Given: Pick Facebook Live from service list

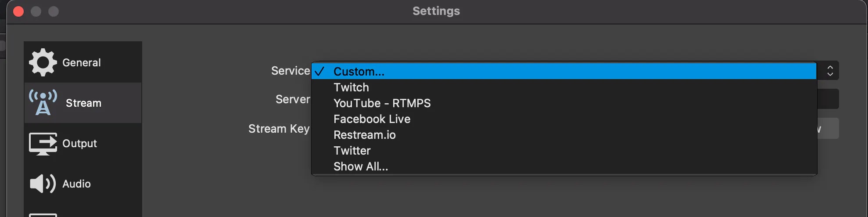Looking at the screenshot, I should [564, 119].
